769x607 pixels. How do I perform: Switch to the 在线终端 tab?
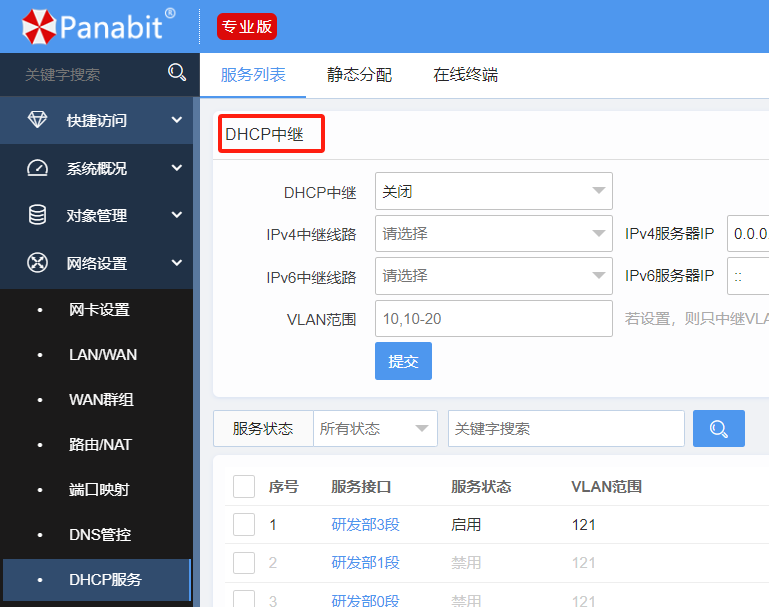click(465, 75)
